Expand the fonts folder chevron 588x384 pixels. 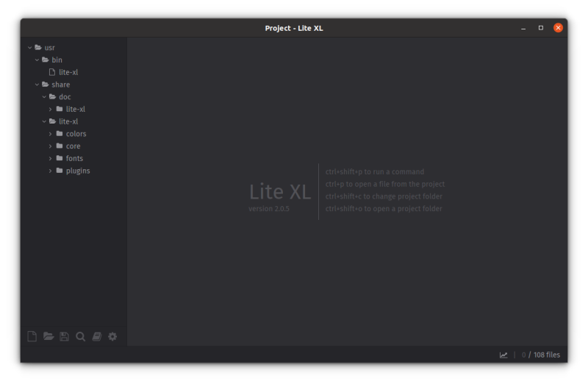[x=51, y=158]
